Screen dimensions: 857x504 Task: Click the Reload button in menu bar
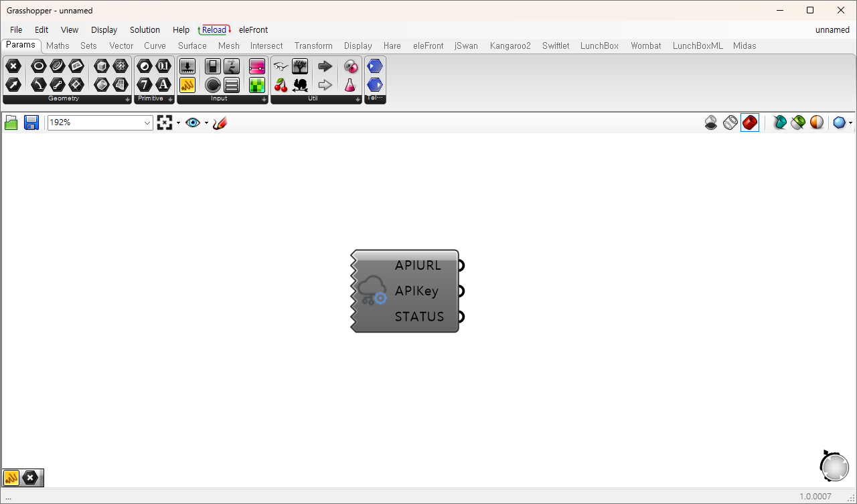click(214, 29)
